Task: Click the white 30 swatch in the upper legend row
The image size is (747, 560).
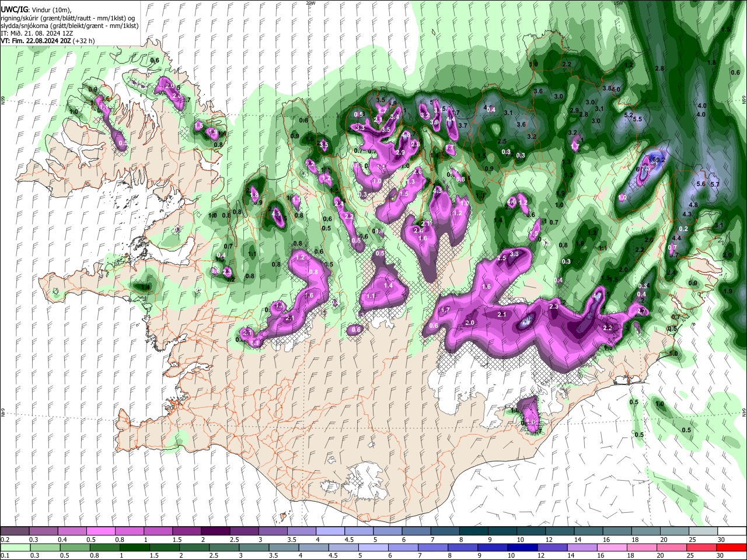Action: pos(732,531)
